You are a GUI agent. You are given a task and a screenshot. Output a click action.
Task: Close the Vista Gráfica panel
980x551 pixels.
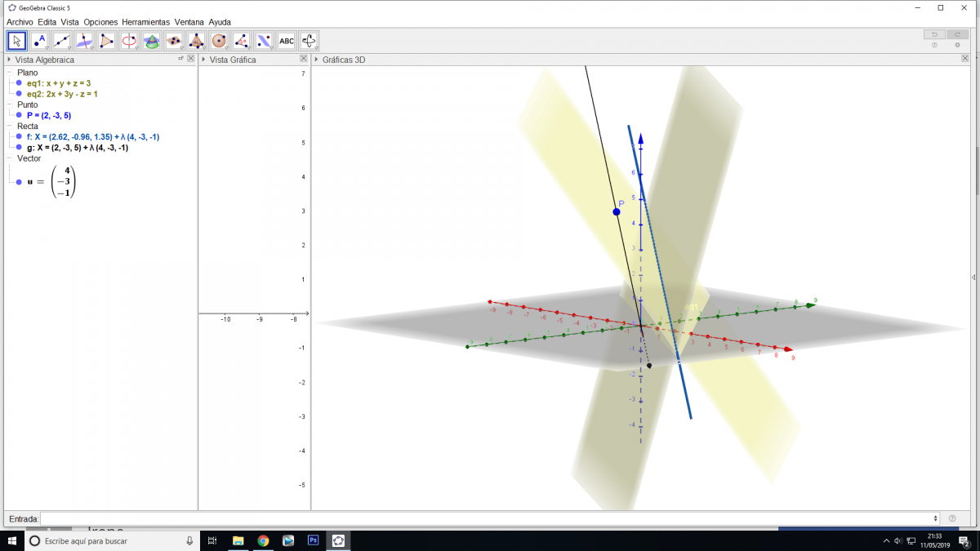pyautogui.click(x=303, y=59)
